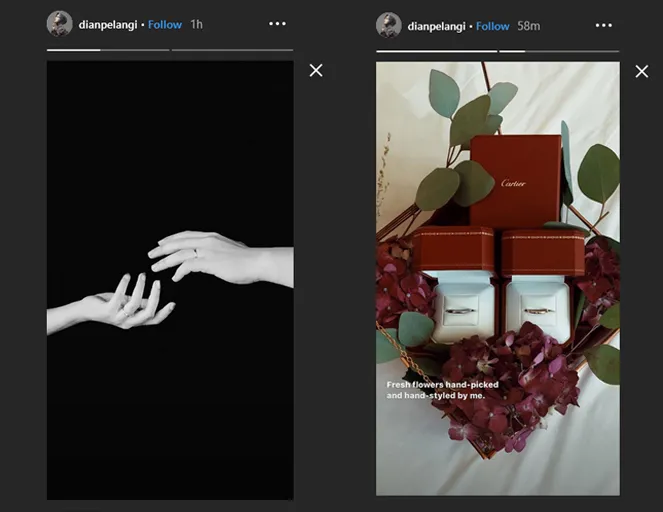Tap the right ring in its box
This screenshot has width=663, height=512.
[538, 310]
